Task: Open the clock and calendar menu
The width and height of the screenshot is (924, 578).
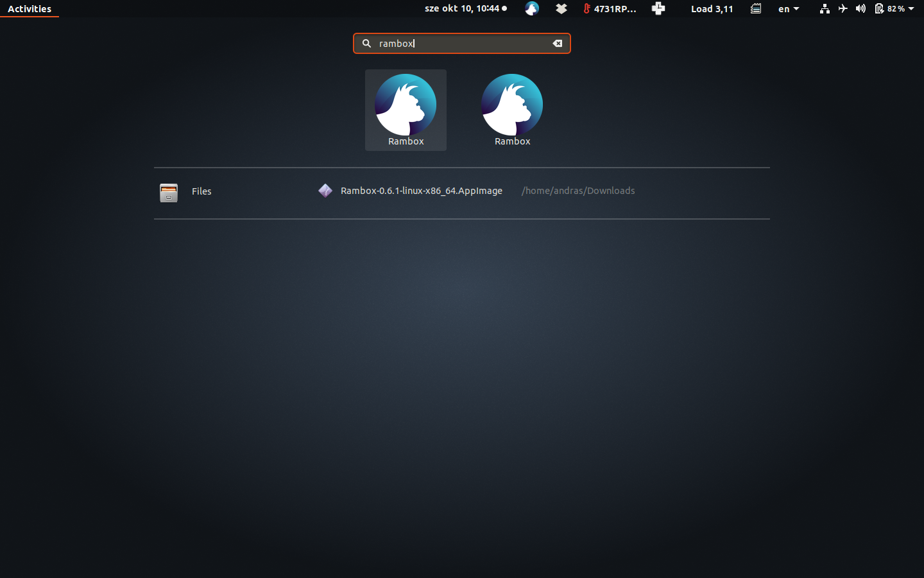Action: 466,8
